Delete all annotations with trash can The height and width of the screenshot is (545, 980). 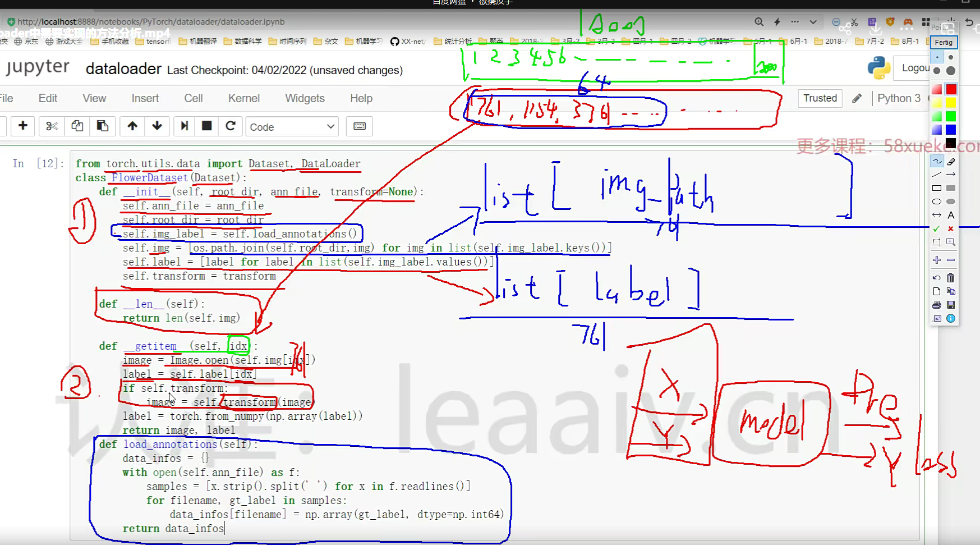point(951,278)
